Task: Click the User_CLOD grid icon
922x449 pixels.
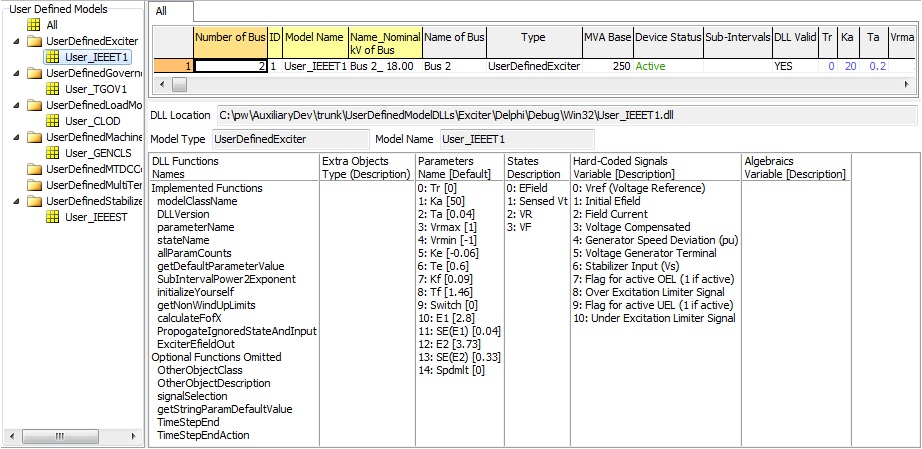Action: (53, 121)
